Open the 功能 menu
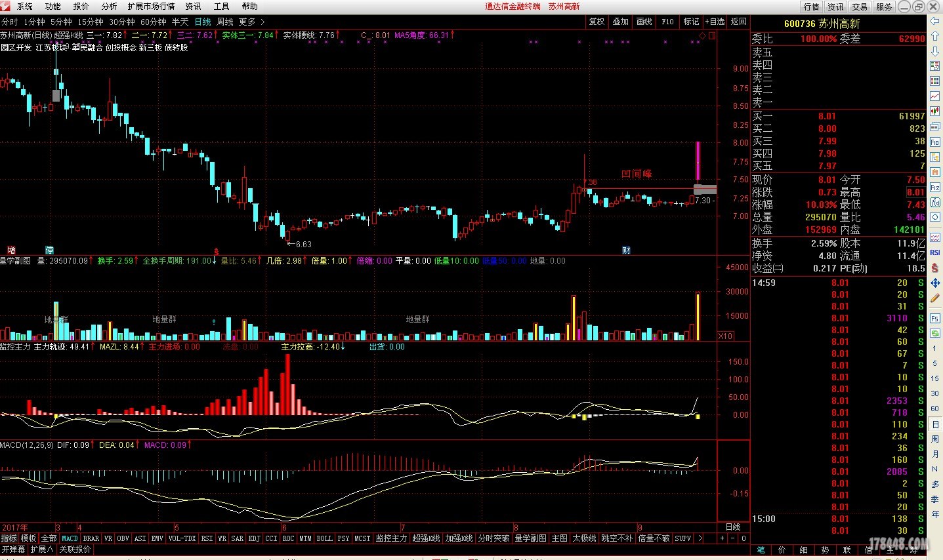Viewport: 943px width, 560px height. pos(52,7)
